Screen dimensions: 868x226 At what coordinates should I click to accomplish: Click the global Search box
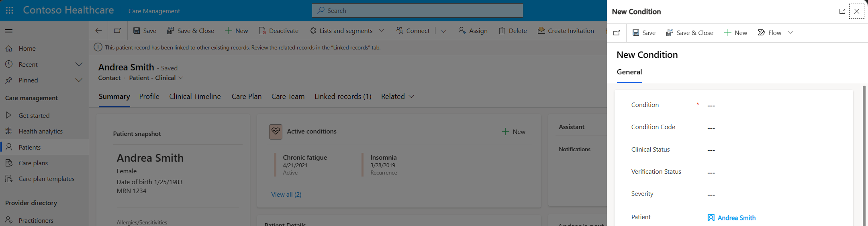coord(417,10)
